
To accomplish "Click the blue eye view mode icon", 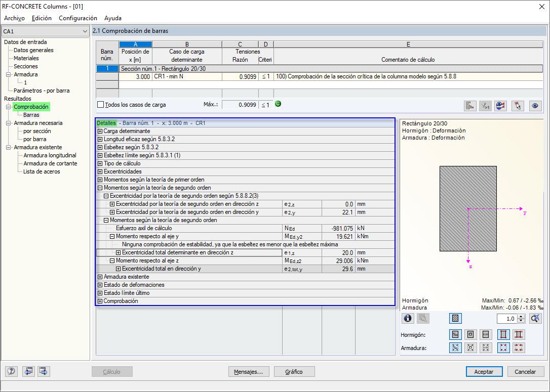I will tap(535, 105).
